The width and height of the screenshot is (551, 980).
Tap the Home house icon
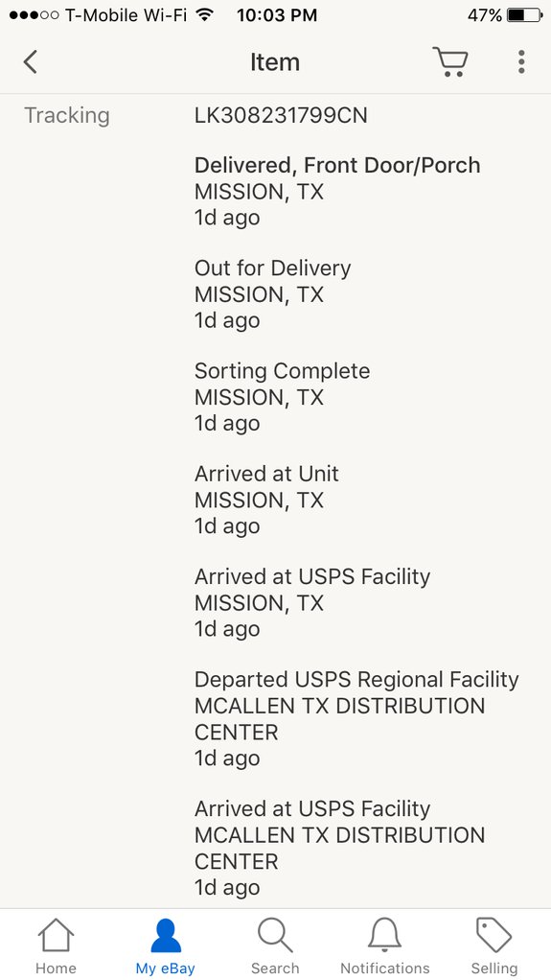56,936
